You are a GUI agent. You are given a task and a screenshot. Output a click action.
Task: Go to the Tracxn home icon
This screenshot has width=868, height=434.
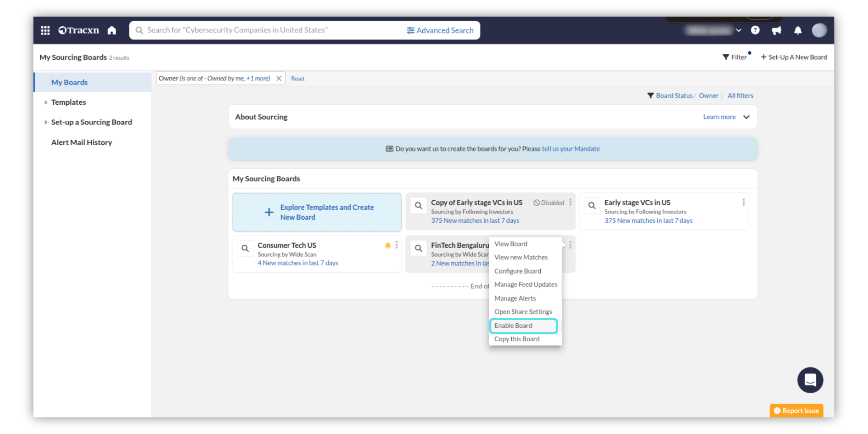click(x=112, y=30)
